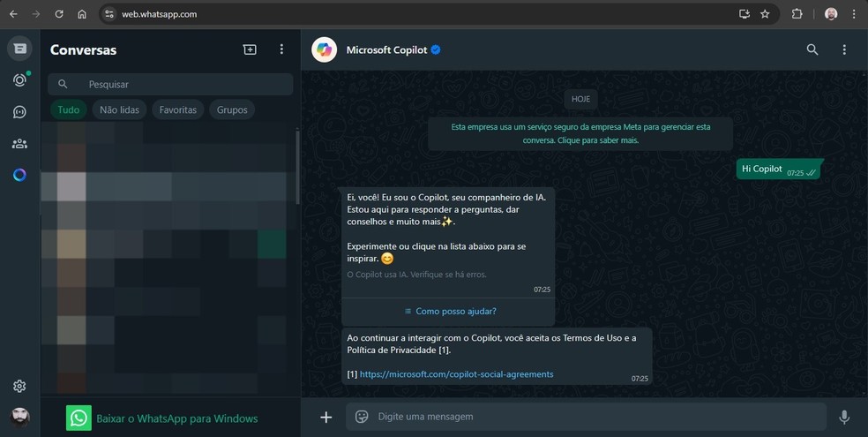Open the Communities icon
This screenshot has width=868, height=437.
coord(19,144)
